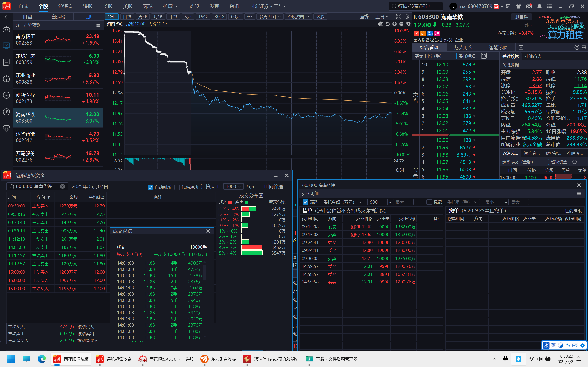Screen dimensions: 588x367
Task: Select the 日线 period tab
Action: click(127, 17)
